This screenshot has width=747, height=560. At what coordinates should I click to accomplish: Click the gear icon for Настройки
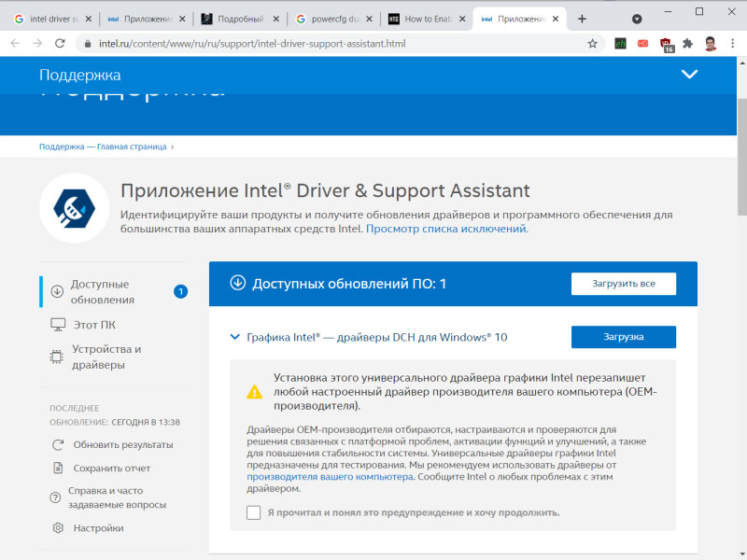(x=58, y=528)
